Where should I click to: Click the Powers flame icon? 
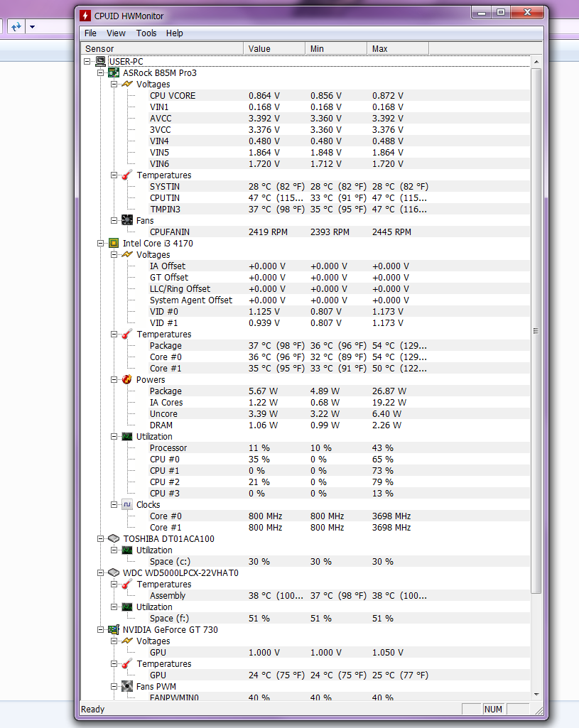point(127,380)
